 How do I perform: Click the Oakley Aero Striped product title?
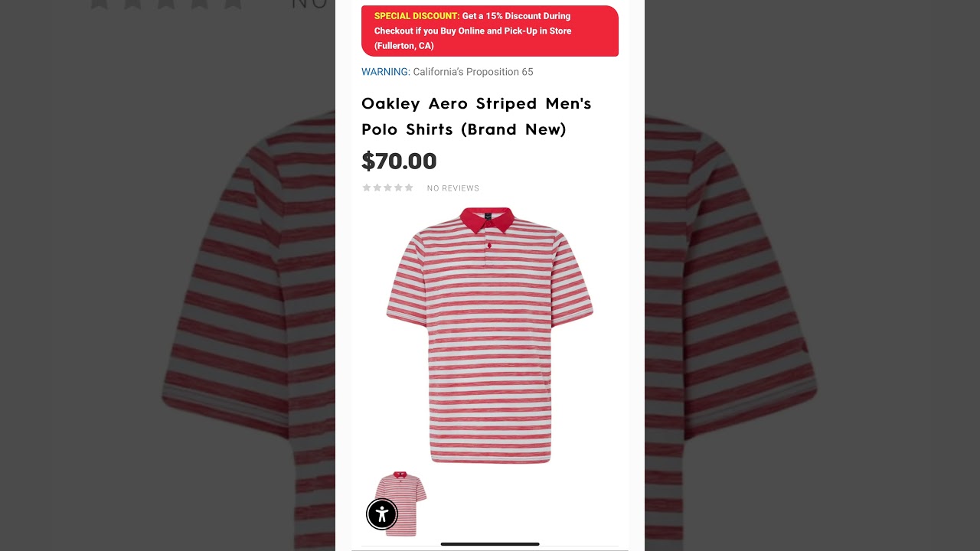point(476,116)
